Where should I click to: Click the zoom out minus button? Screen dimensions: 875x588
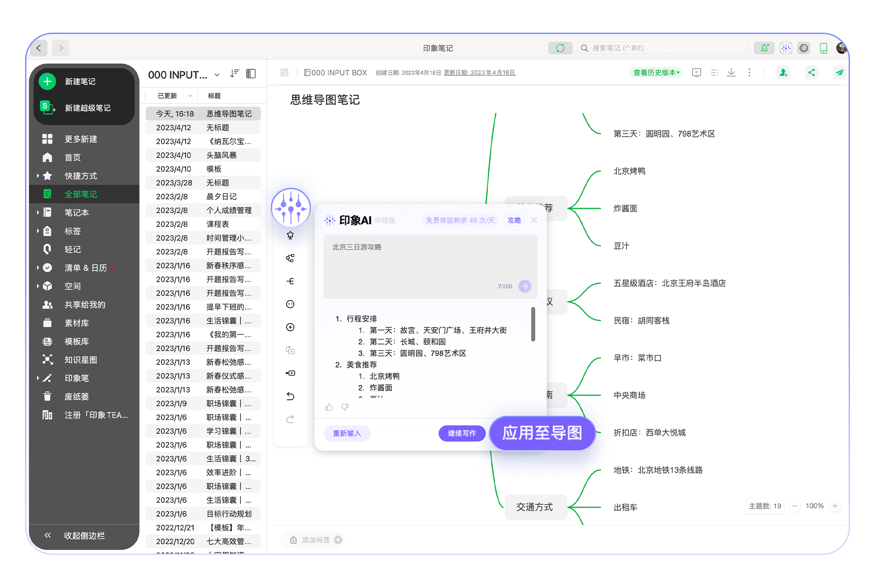coord(795,506)
